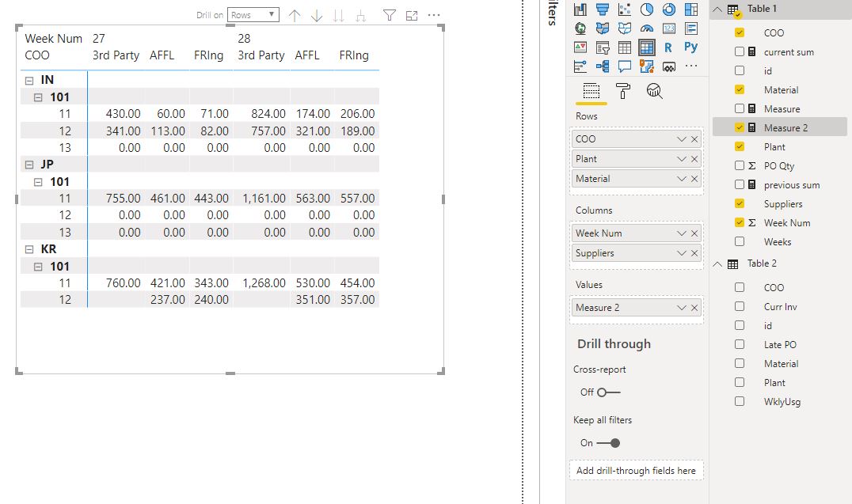Screen dimensions: 852x504
Task: Turn on drill down arrow
Action: (317, 16)
